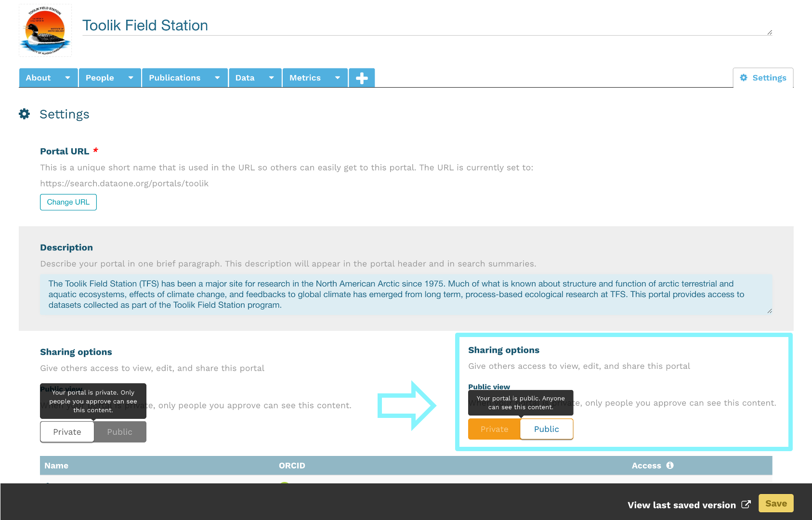Click the Access info icon in table header
This screenshot has width=812, height=520.
[x=670, y=465]
